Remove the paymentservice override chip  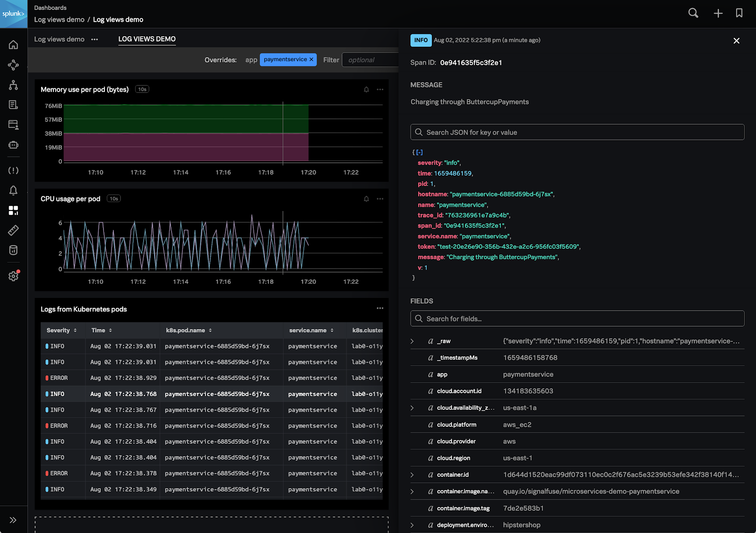tap(311, 59)
